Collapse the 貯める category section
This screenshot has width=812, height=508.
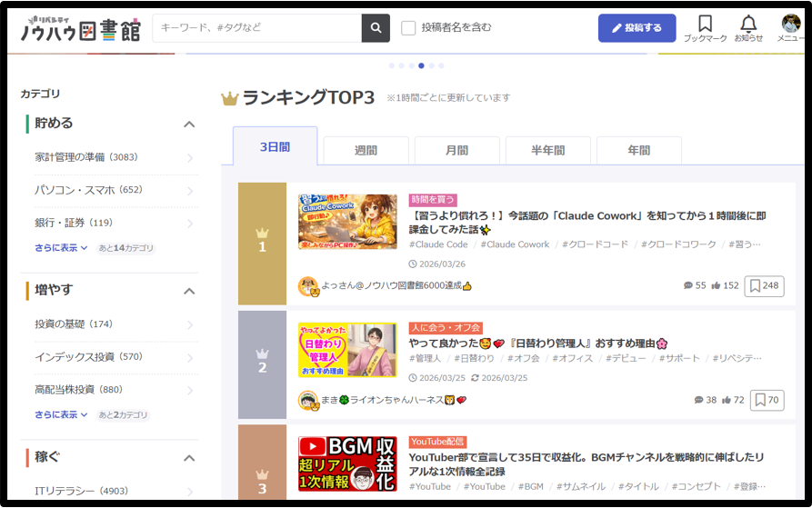[189, 124]
